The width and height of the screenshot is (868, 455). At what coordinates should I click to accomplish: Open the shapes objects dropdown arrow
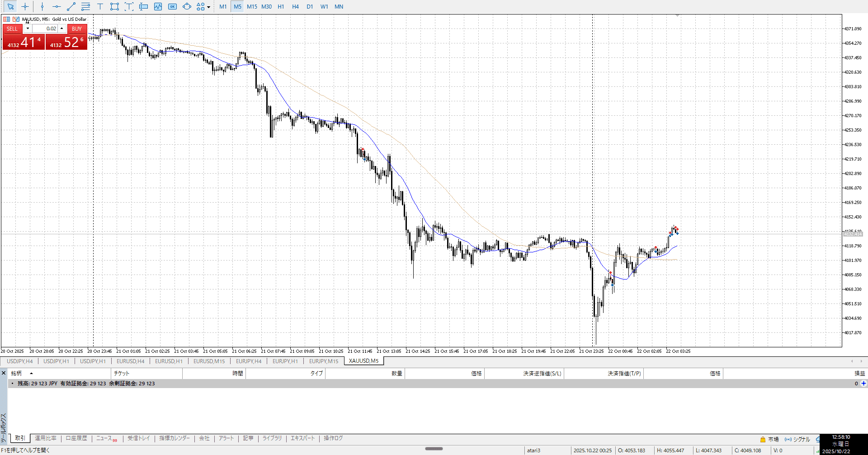coord(208,7)
